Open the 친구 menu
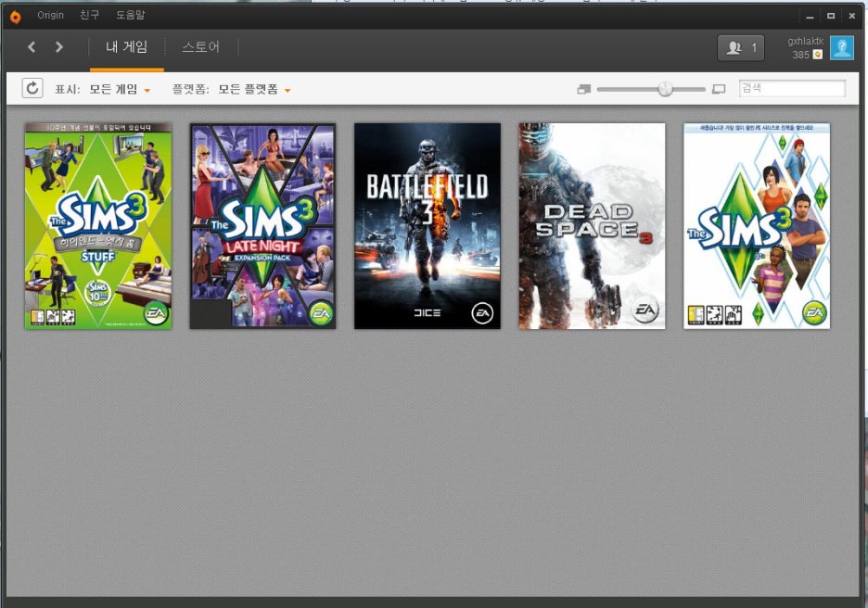868x608 pixels. coord(90,15)
